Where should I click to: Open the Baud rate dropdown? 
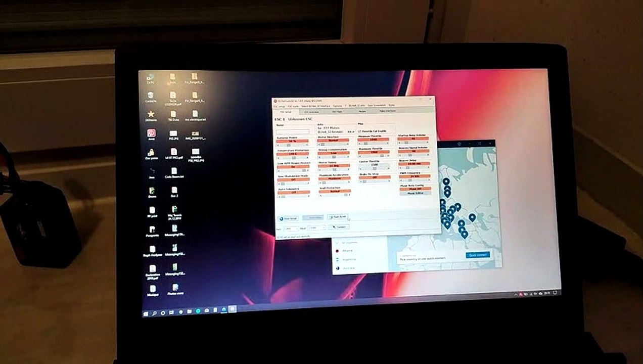(317, 228)
